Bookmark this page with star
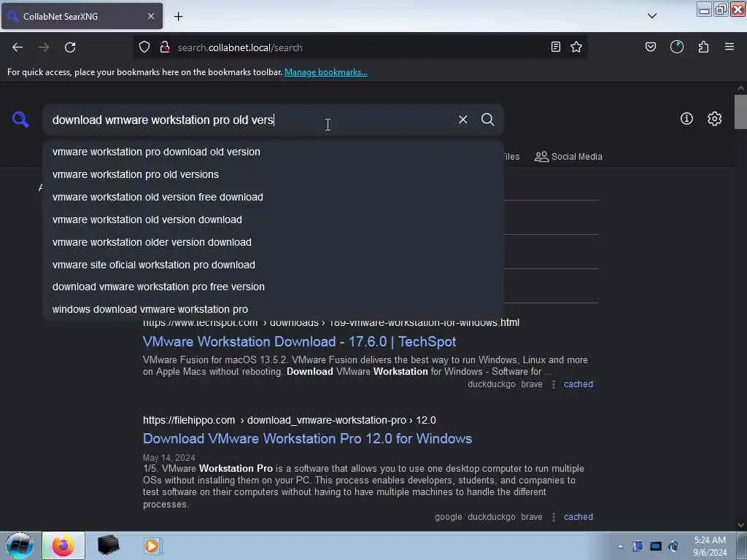This screenshot has width=747, height=560. click(x=576, y=47)
